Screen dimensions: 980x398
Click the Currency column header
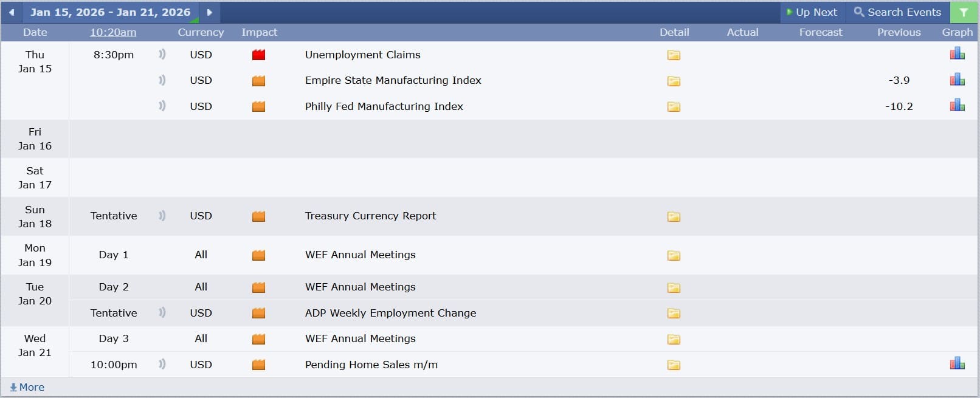201,32
